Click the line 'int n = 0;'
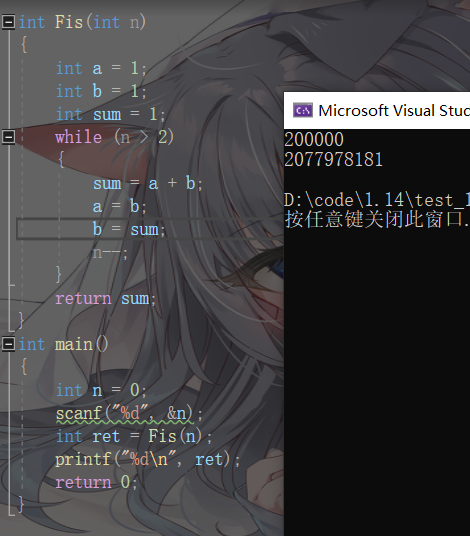Image resolution: width=470 pixels, height=536 pixels. click(x=102, y=390)
